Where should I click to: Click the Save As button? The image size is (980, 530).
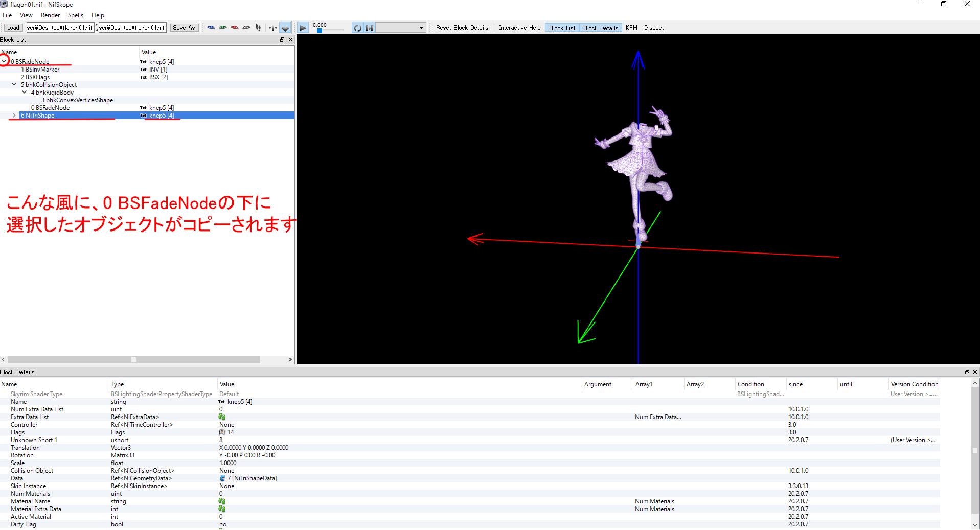pos(184,28)
